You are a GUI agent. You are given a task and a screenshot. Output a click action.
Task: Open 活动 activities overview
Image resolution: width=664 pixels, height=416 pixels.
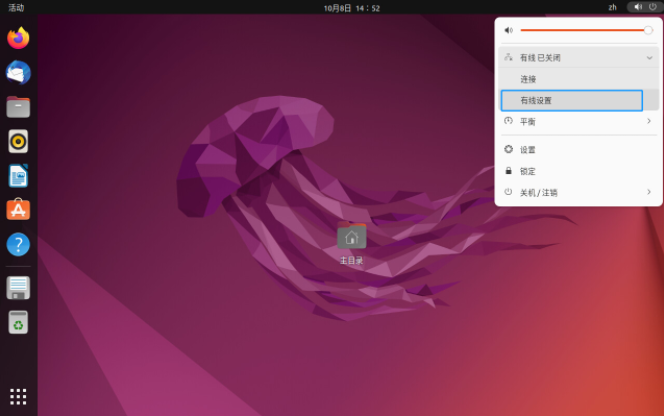click(x=16, y=8)
